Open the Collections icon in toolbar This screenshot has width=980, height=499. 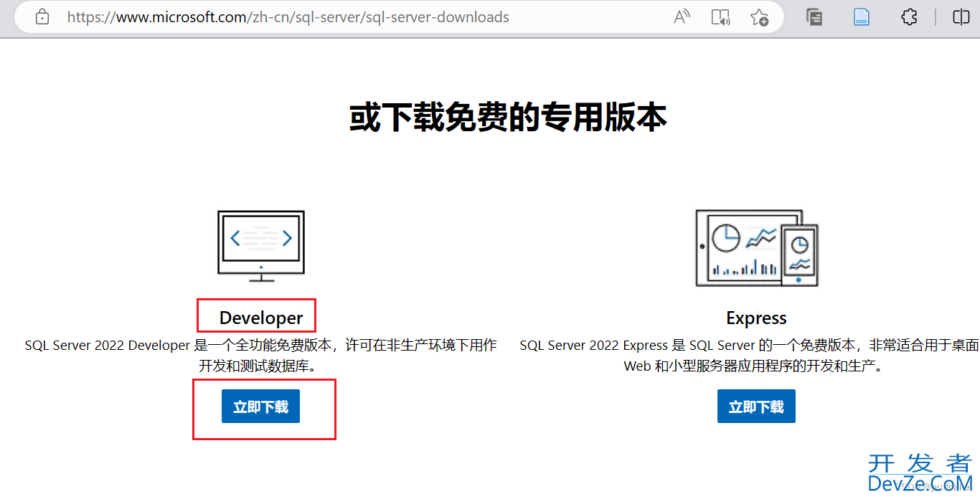[x=814, y=17]
